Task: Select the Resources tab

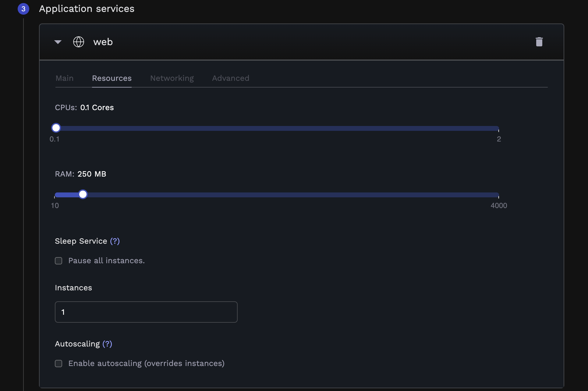Action: (x=112, y=78)
